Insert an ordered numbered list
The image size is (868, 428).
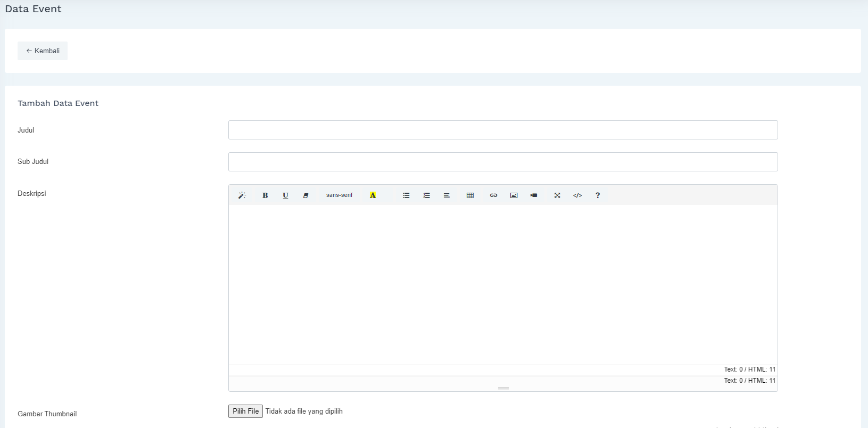(426, 195)
